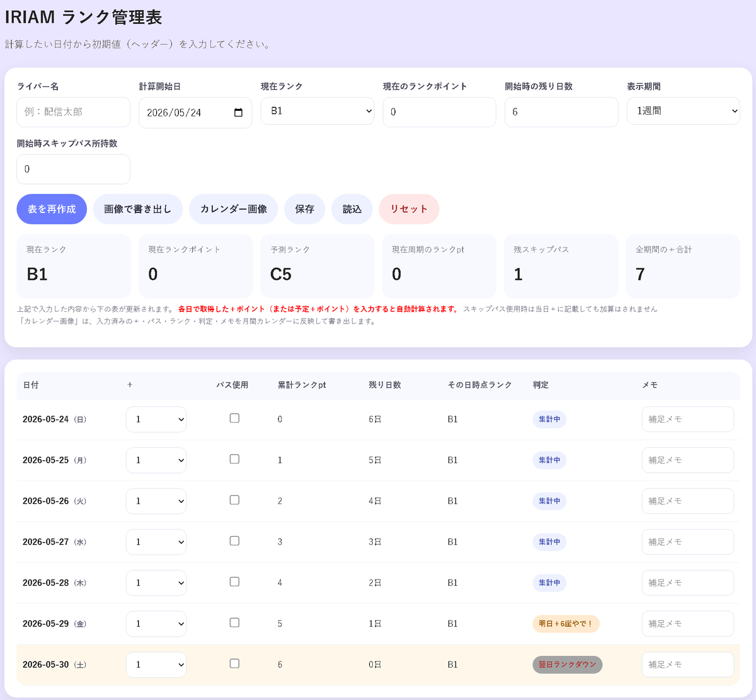The height and width of the screenshot is (700, 756).
Task: Click the 残り日数 column header
Action: [385, 385]
